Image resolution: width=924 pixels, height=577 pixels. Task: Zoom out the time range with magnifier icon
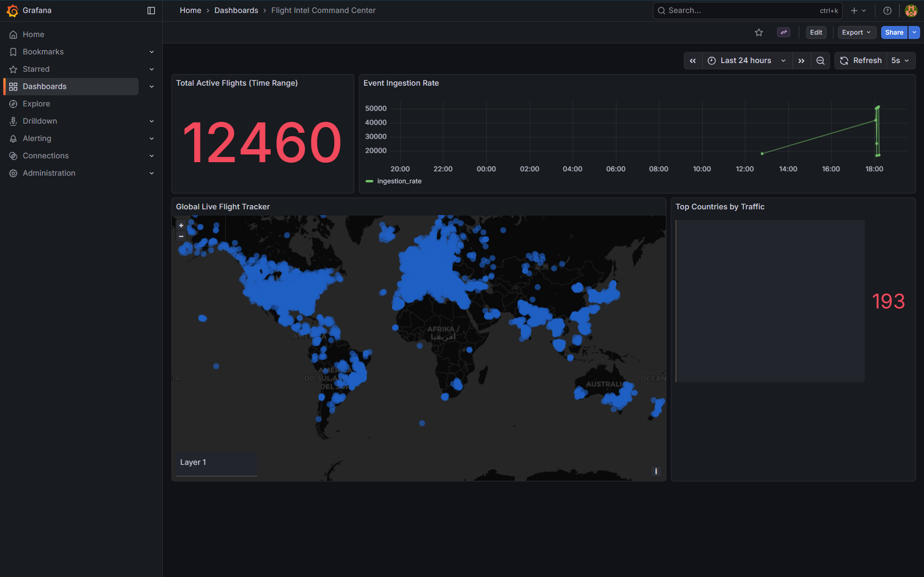click(820, 61)
